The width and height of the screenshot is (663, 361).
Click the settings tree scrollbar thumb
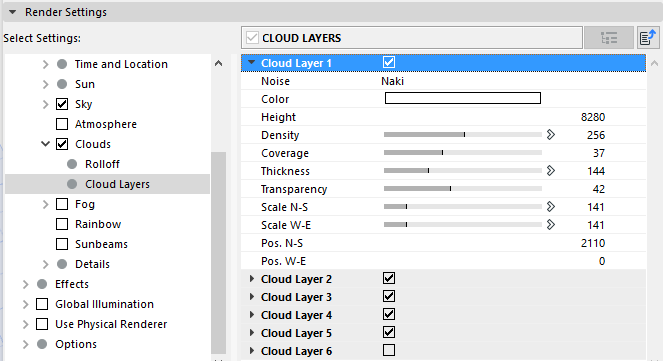click(x=218, y=253)
